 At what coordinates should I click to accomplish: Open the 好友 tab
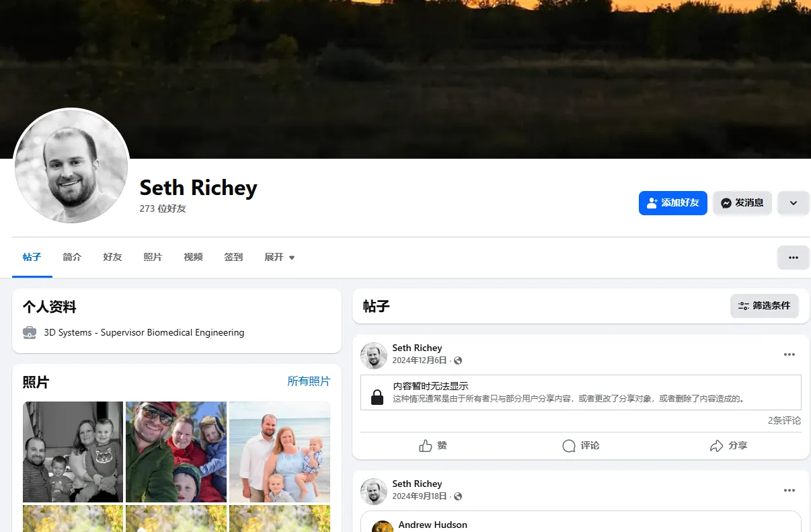click(112, 258)
